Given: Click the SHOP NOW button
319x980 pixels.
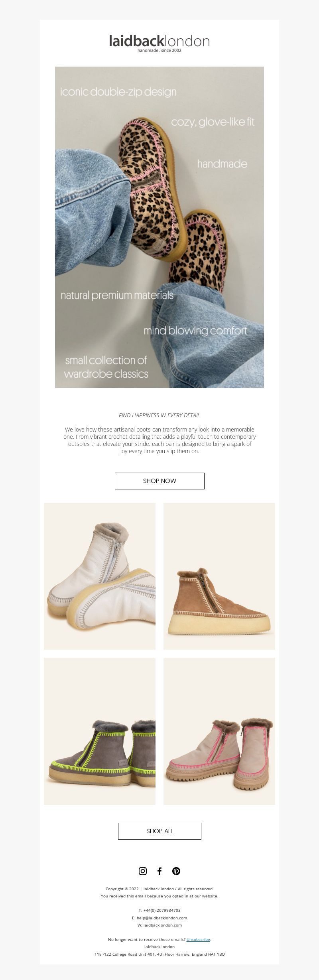Looking at the screenshot, I should click(x=159, y=481).
